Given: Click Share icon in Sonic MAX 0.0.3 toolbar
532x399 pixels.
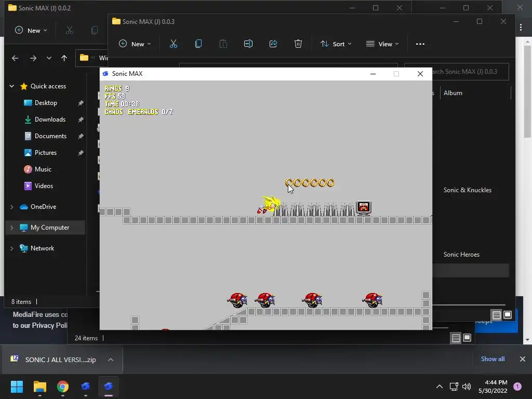Looking at the screenshot, I should (x=273, y=44).
